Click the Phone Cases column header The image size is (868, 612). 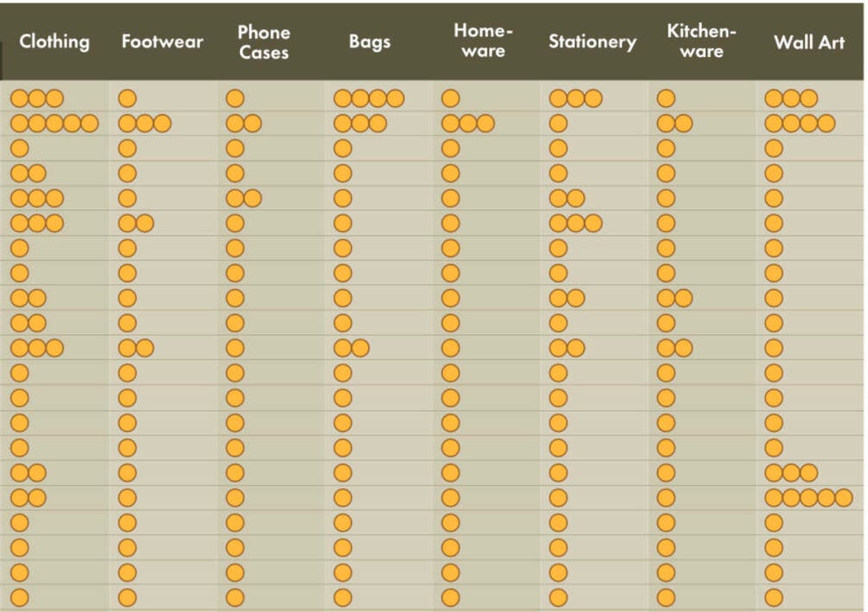tap(264, 42)
